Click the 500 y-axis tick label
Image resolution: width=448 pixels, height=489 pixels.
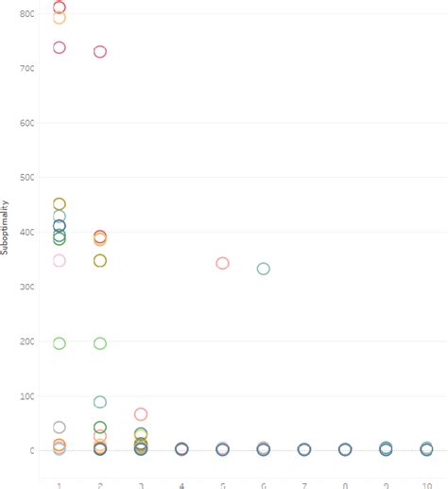tap(27, 177)
